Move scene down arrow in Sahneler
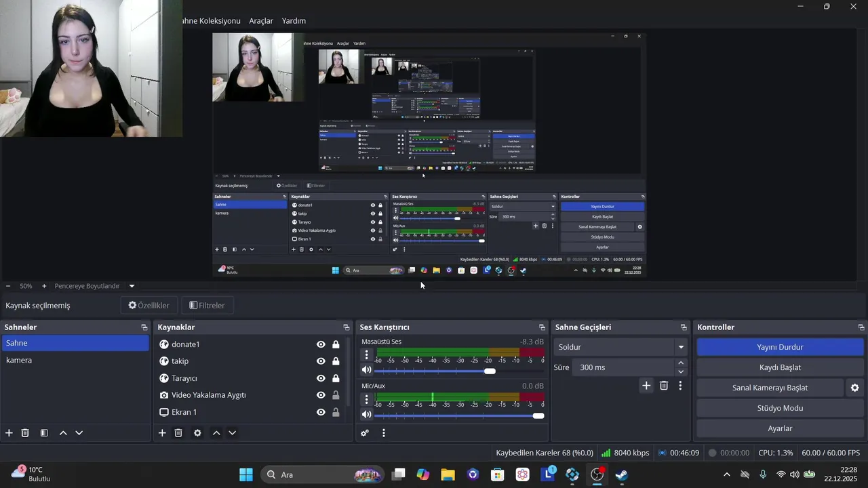 (79, 432)
